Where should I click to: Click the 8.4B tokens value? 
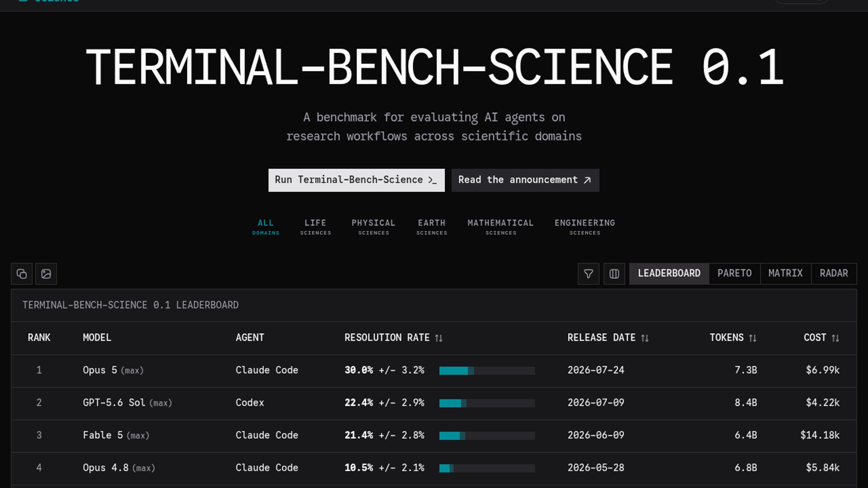pyautogui.click(x=746, y=403)
